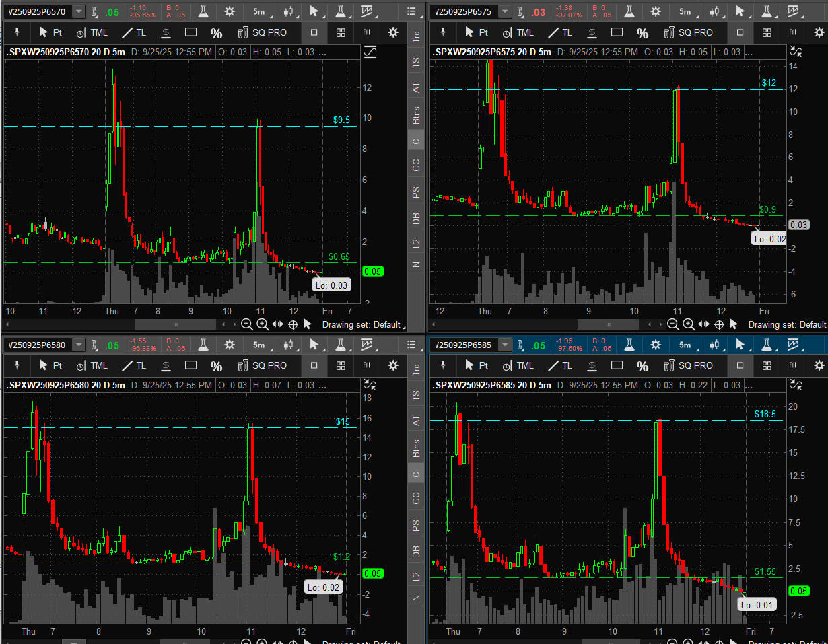Expand the 5m timeframe dropdown in the P6575 chart
The image size is (828, 644).
[685, 11]
